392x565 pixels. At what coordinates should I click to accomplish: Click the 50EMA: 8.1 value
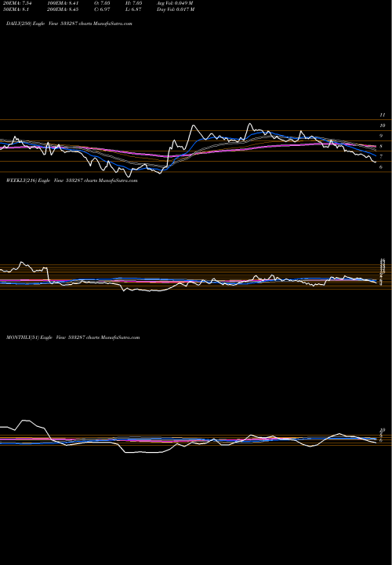point(16,9)
